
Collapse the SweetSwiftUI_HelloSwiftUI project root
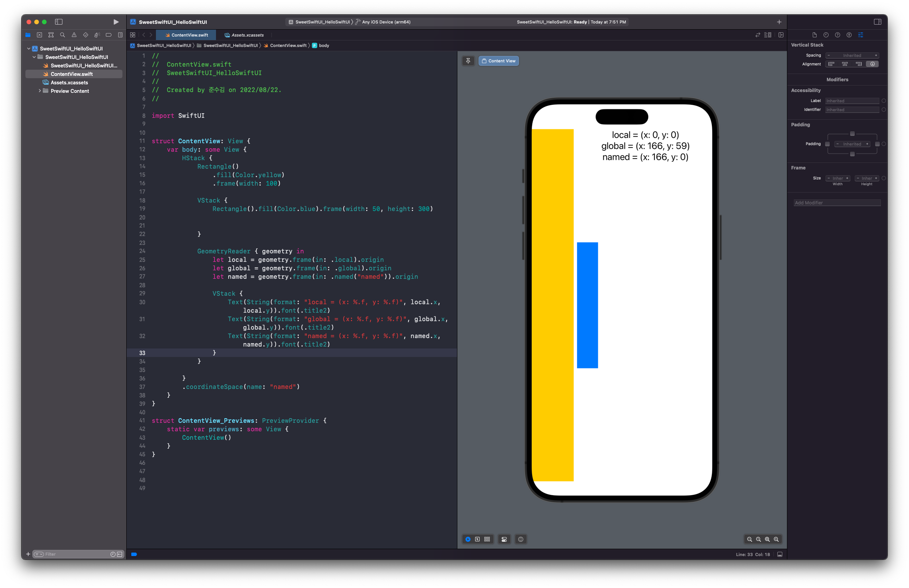29,49
